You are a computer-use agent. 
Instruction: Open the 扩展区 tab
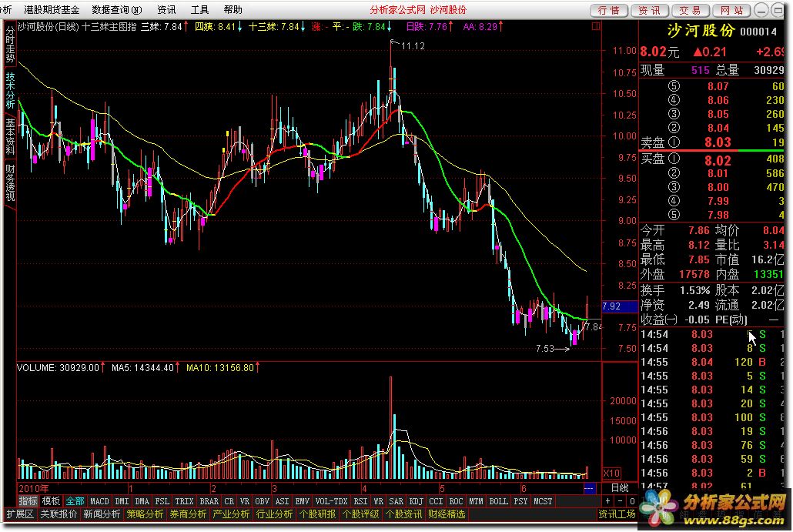pyautogui.click(x=20, y=514)
